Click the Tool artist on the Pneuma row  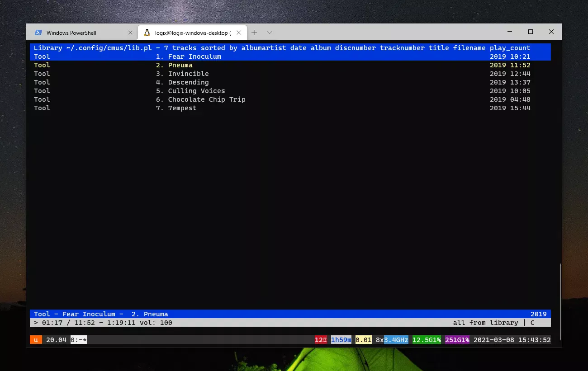pos(42,65)
